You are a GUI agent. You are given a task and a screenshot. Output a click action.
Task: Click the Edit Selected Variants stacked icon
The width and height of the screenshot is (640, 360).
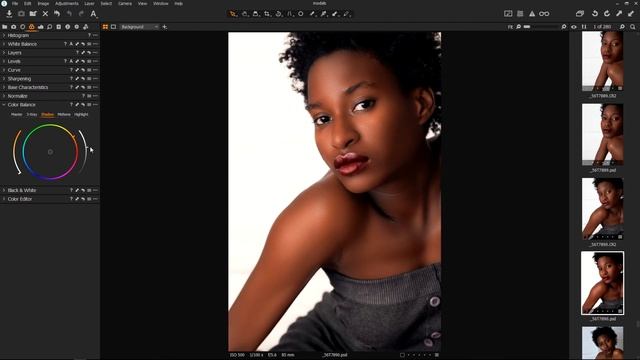(x=580, y=14)
